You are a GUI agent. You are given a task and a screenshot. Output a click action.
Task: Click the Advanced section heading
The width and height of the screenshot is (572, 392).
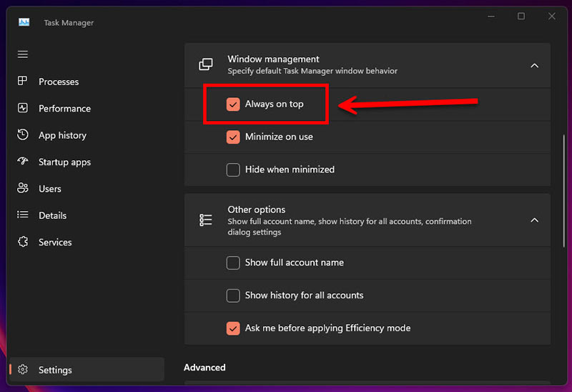tap(204, 367)
